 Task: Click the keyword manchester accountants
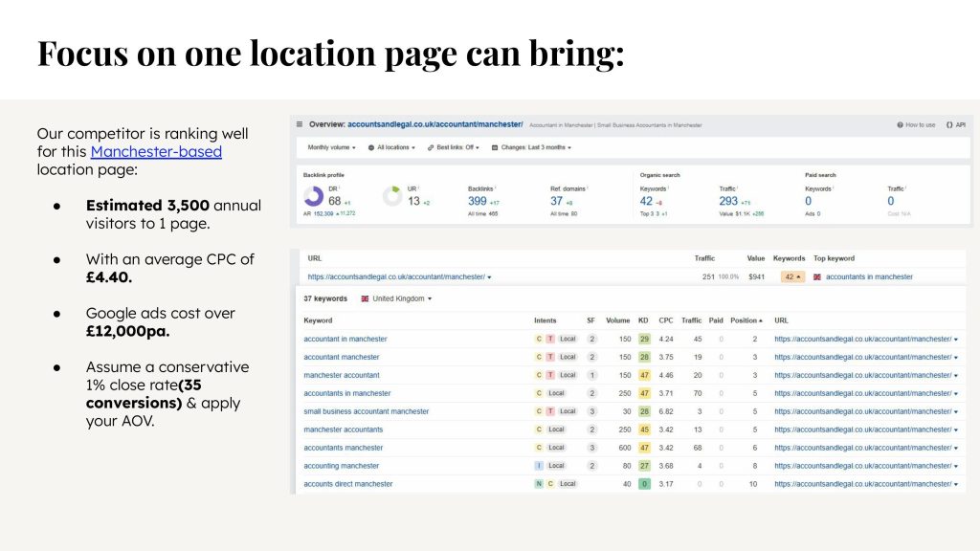[x=344, y=430]
